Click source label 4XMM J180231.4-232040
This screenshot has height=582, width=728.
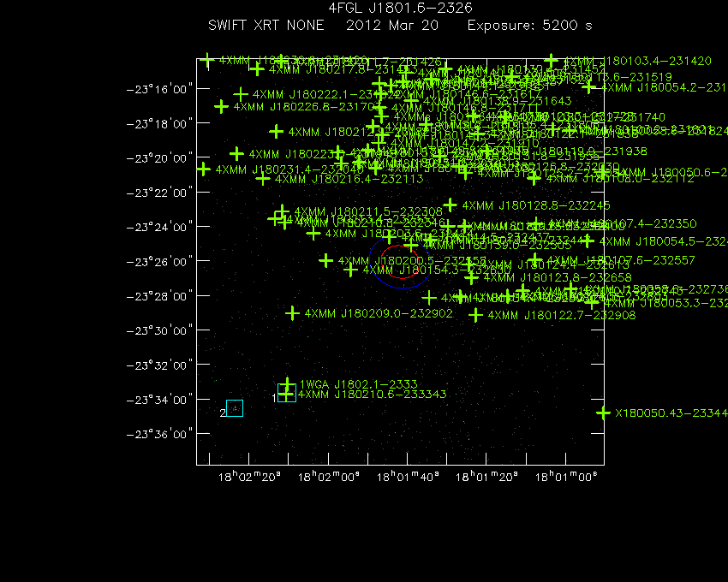tap(289, 169)
